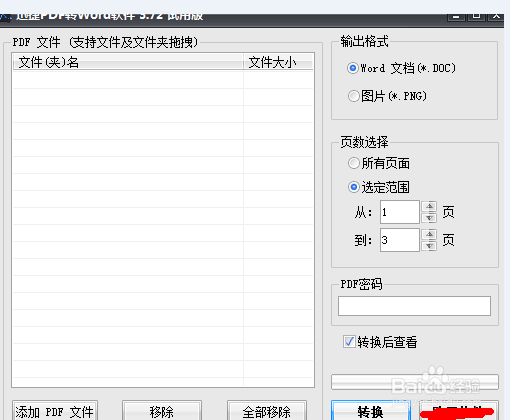Click the 全部移除 button
This screenshot has width=510, height=420.
(267, 411)
